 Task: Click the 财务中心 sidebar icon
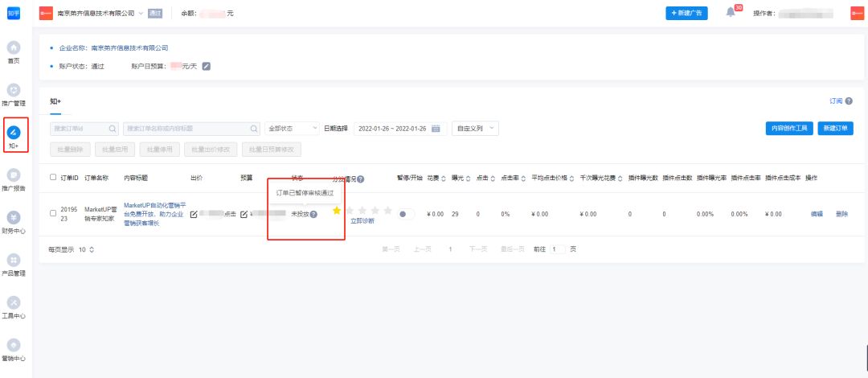(x=14, y=217)
